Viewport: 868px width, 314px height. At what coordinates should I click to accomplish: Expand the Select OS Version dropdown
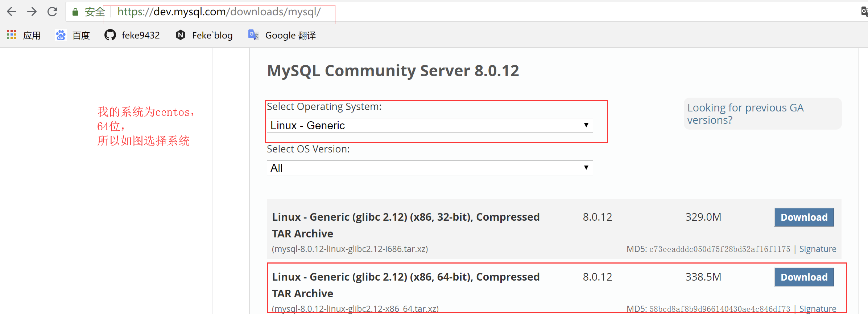[430, 168]
